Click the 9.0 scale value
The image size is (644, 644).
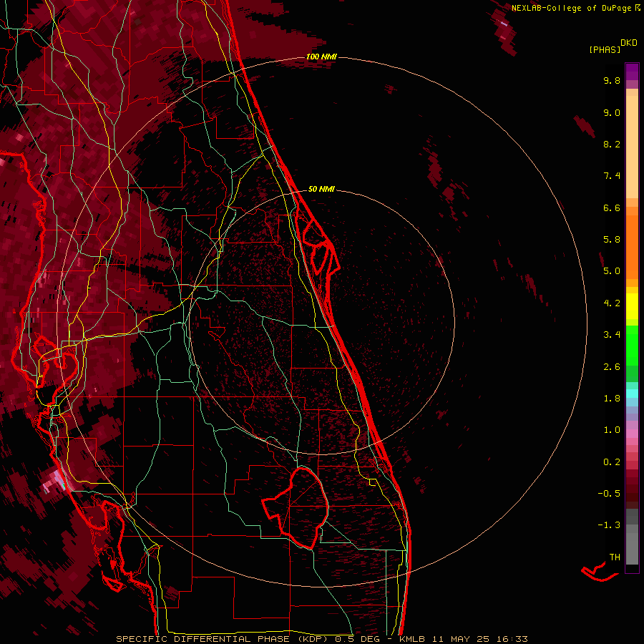pyautogui.click(x=612, y=112)
